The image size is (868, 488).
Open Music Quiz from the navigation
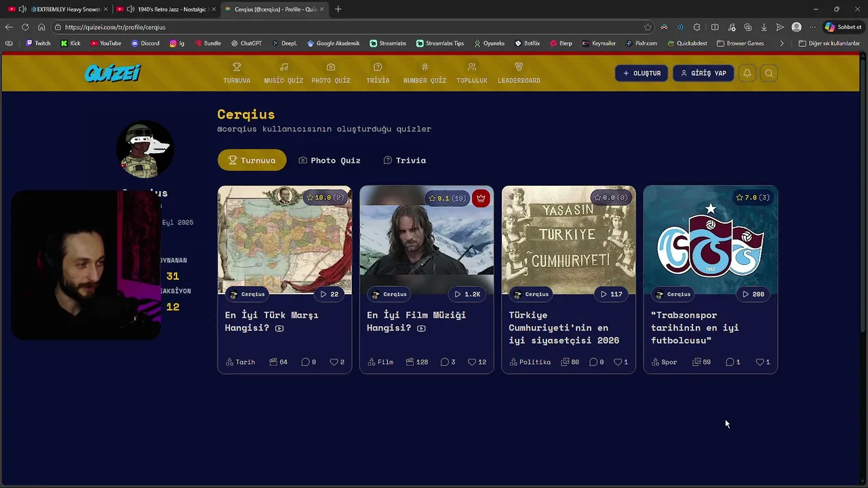(283, 73)
